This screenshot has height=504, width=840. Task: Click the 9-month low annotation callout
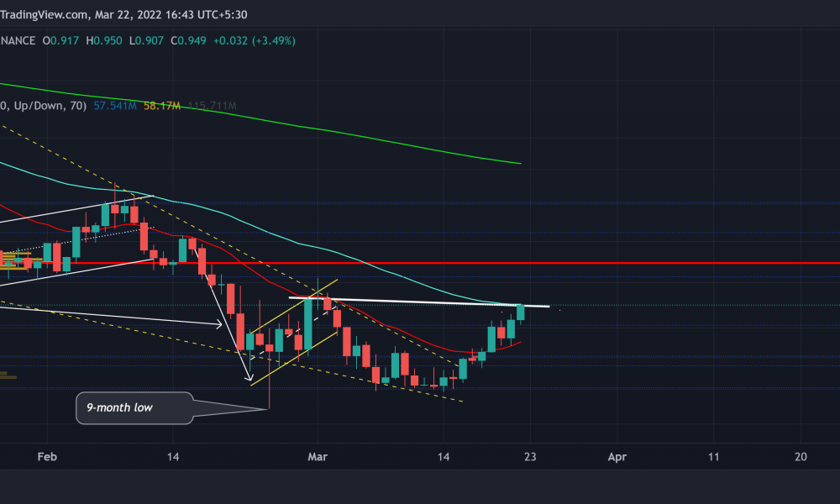click(134, 408)
